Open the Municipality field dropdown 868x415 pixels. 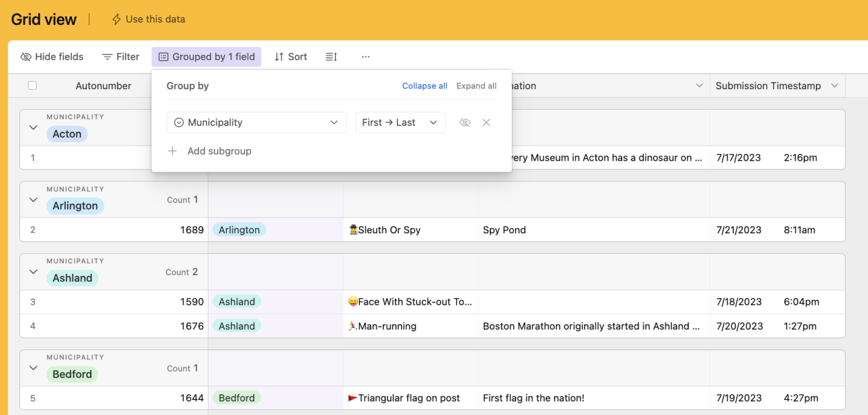pos(256,123)
